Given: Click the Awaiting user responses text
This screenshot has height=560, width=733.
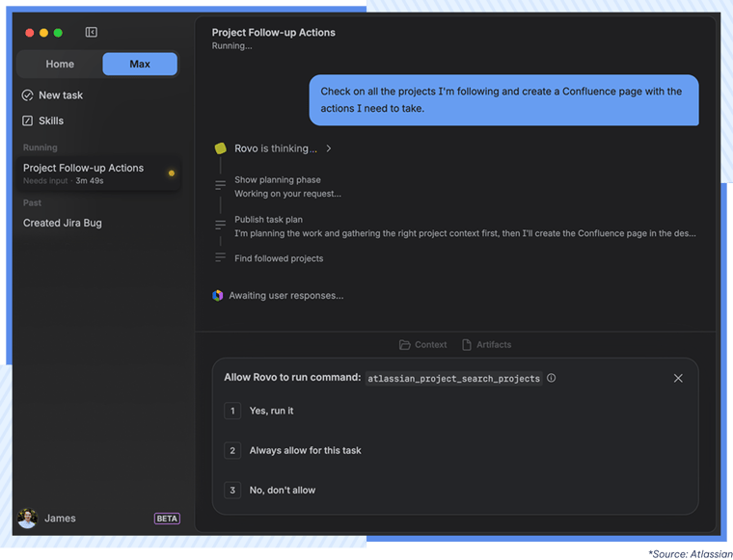Looking at the screenshot, I should tap(286, 296).
